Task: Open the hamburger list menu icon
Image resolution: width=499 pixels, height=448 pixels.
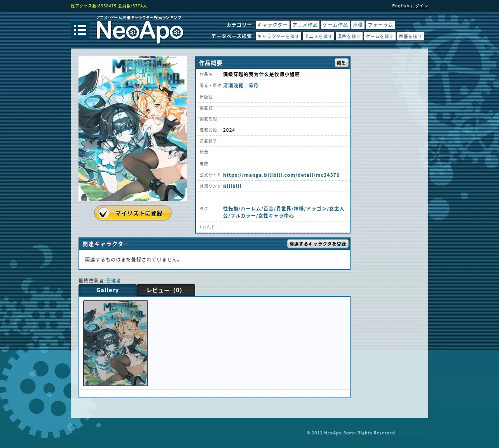Action: pos(80,30)
